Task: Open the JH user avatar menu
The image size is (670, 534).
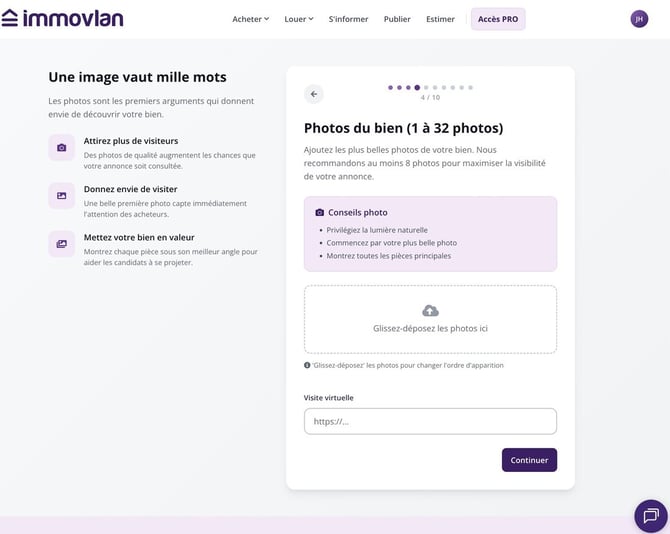Action: pos(639,19)
